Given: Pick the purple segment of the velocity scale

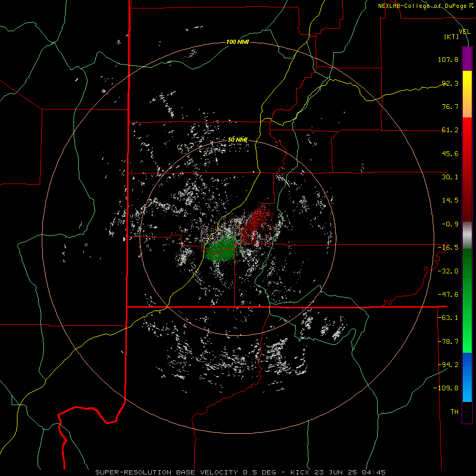Looking at the screenshot, I should coord(467,59).
